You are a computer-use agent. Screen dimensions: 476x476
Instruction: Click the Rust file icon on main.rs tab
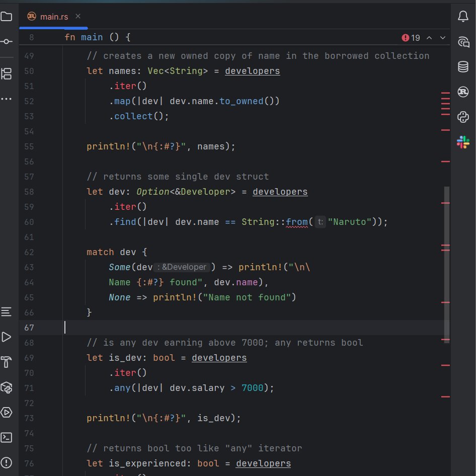(32, 16)
